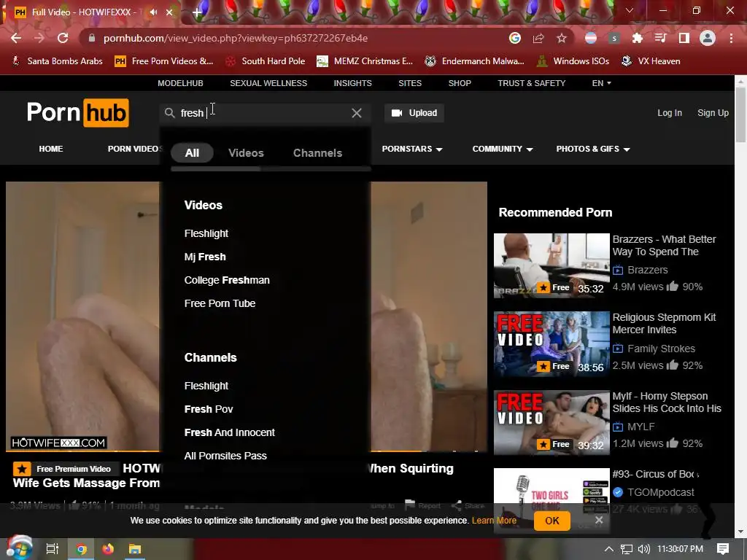Switch to the Channels suggestions tab
The width and height of the screenshot is (747, 560).
pos(318,153)
